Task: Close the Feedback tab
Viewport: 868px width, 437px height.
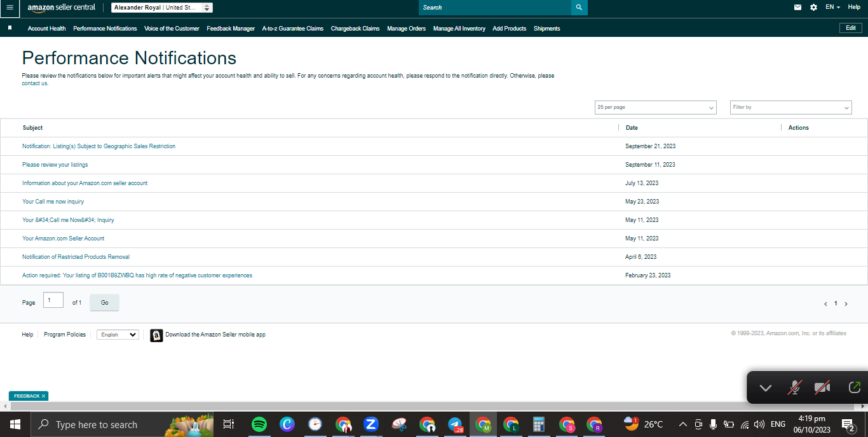Action: click(43, 396)
